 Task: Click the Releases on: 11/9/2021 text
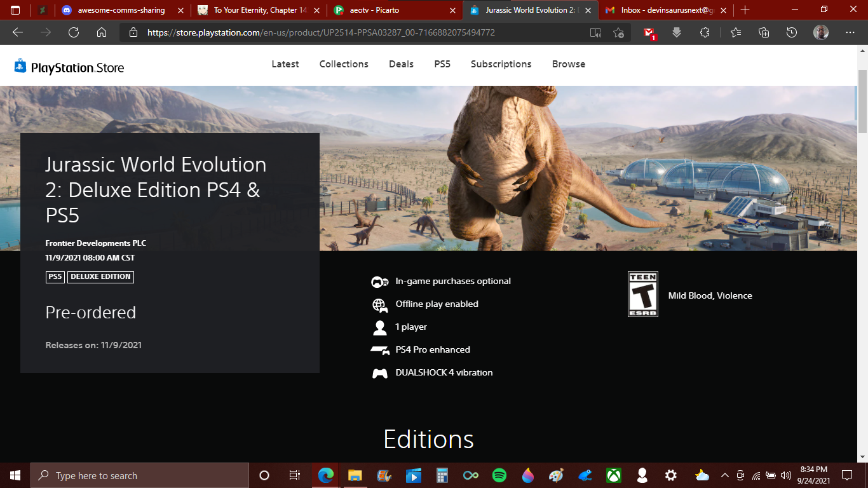point(93,345)
